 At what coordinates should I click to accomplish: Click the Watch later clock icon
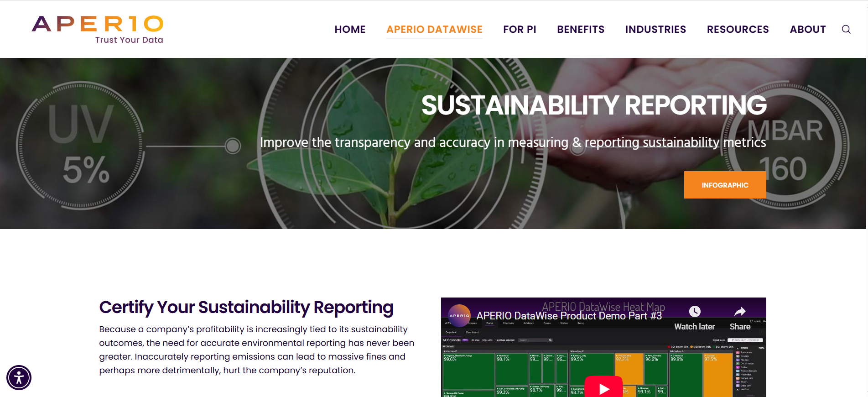tap(695, 311)
